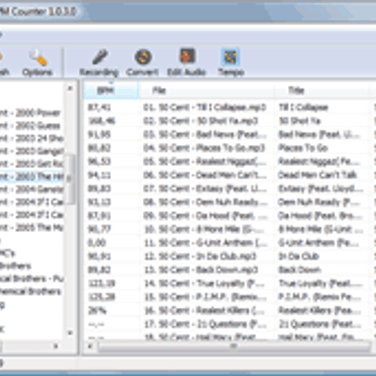Screen dimensions: 376x376
Task: Launch the Edit Audio tool
Action: (x=186, y=63)
